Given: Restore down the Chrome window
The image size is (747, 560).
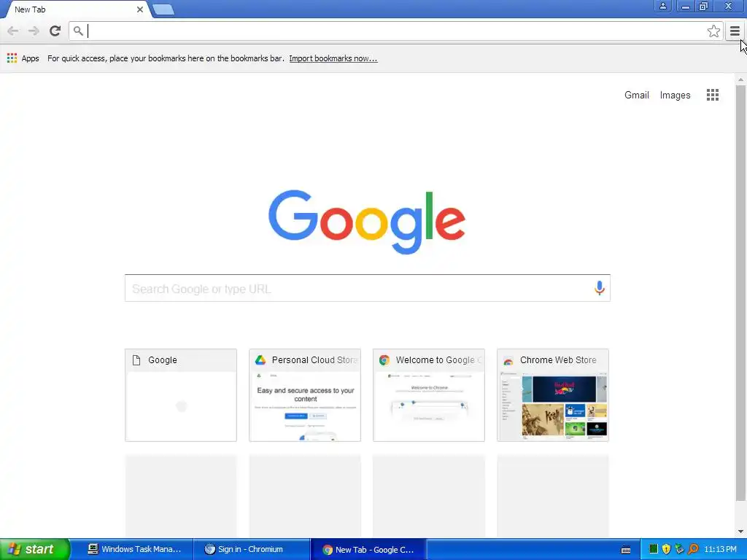Looking at the screenshot, I should point(703,6).
